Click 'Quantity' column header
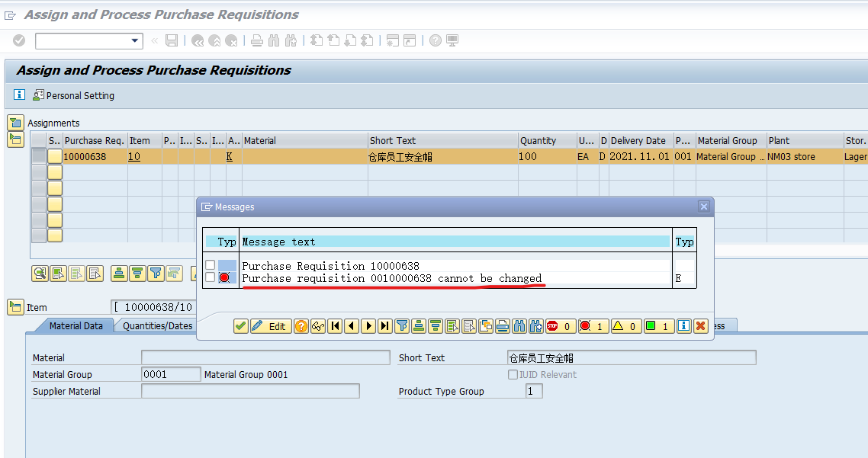This screenshot has height=458, width=868. coord(547,140)
